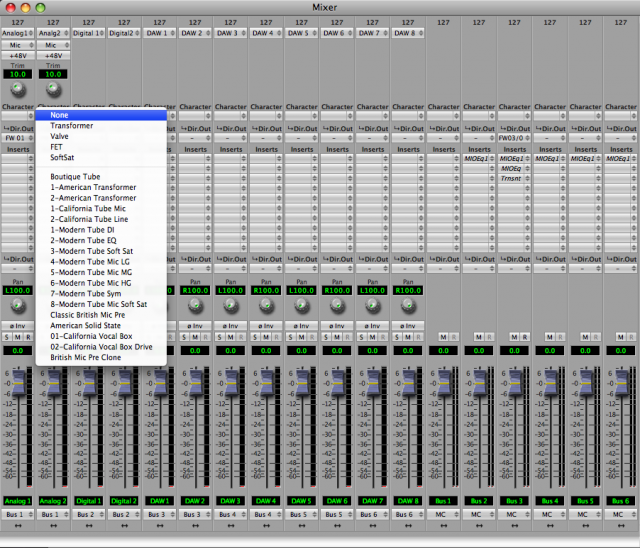Click the Analog 1 channel fader
The height and width of the screenshot is (548, 640).
pyautogui.click(x=19, y=383)
